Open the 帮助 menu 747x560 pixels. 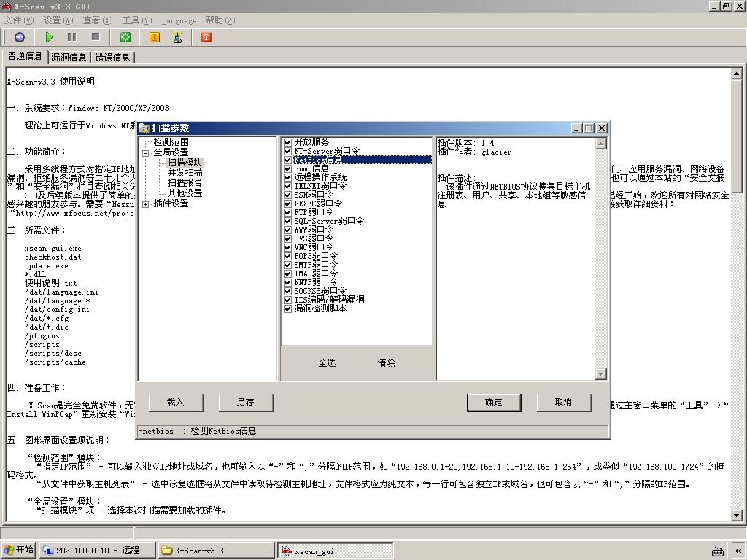[x=220, y=20]
